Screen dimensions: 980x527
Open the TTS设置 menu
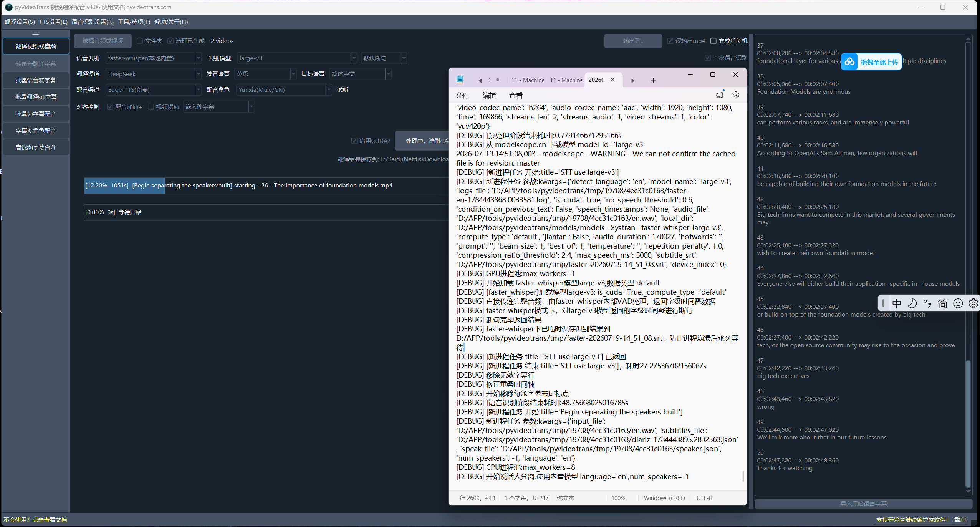click(x=53, y=22)
